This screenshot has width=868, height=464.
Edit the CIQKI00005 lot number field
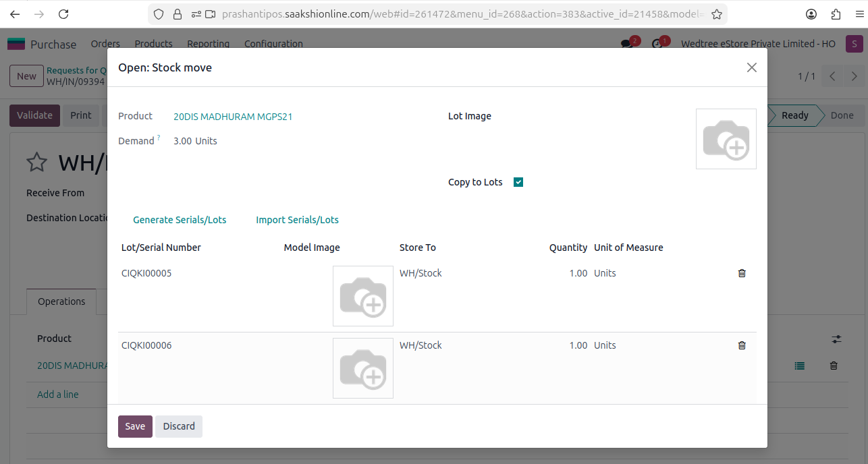coord(146,273)
